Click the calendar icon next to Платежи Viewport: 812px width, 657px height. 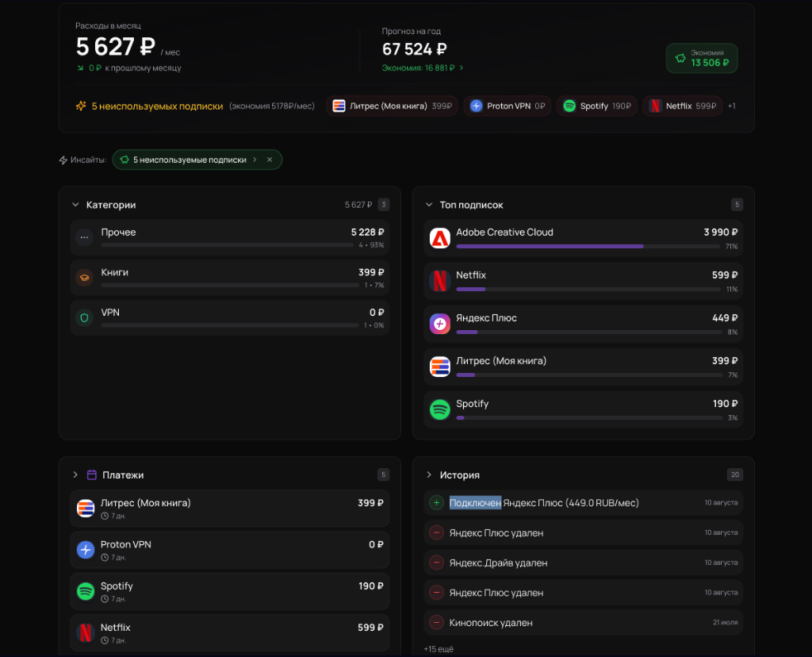click(x=92, y=474)
